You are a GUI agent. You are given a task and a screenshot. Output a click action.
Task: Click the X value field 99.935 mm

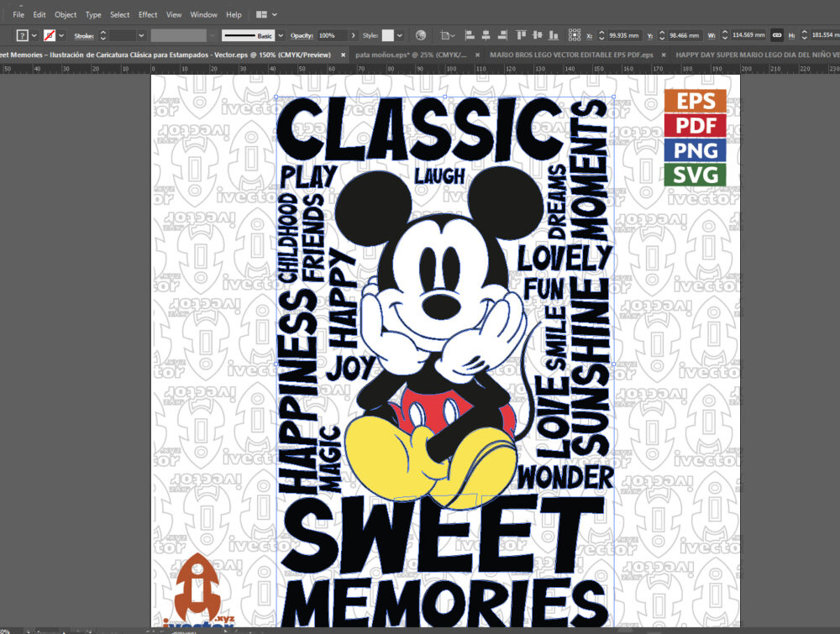(x=624, y=35)
